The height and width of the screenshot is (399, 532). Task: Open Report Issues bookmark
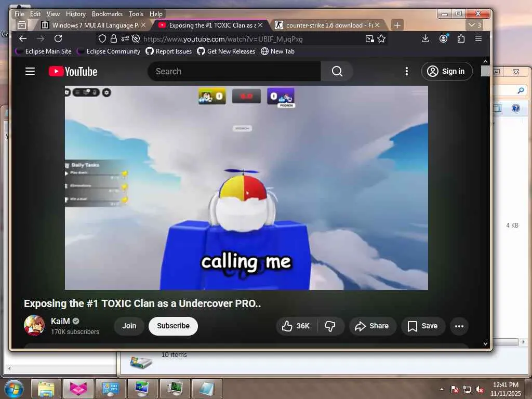click(169, 51)
